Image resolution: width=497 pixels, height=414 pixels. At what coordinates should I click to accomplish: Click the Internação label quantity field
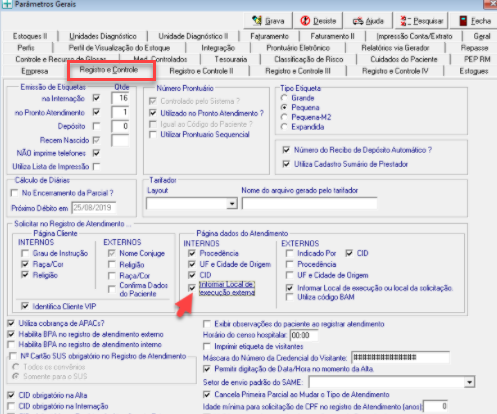click(120, 98)
